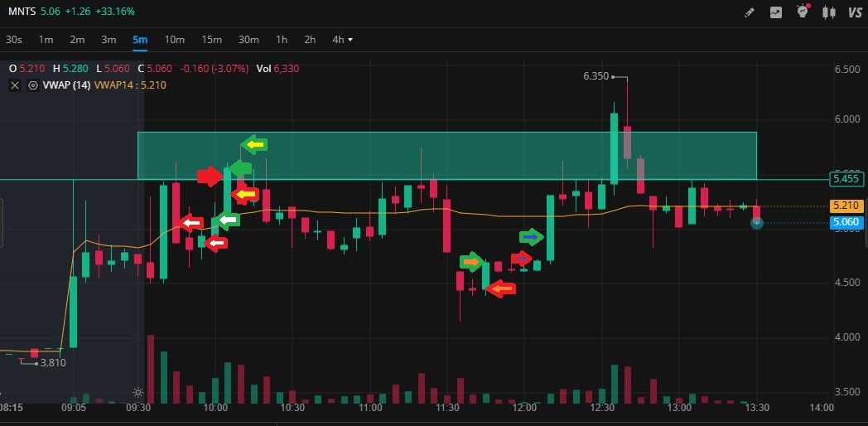Switch to the 30s timeframe

point(14,39)
